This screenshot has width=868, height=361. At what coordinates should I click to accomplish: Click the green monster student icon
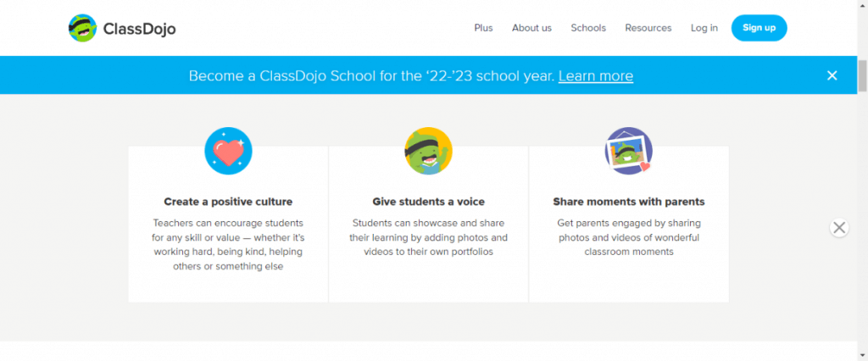pyautogui.click(x=428, y=151)
